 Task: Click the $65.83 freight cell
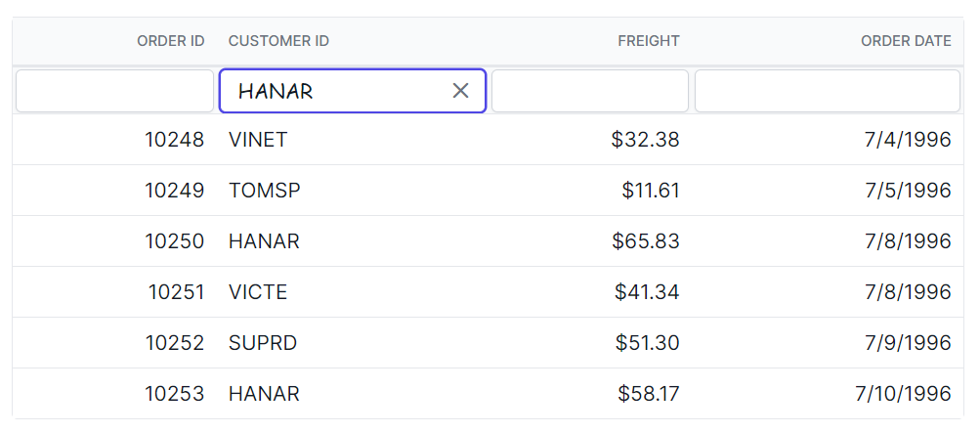[646, 241]
